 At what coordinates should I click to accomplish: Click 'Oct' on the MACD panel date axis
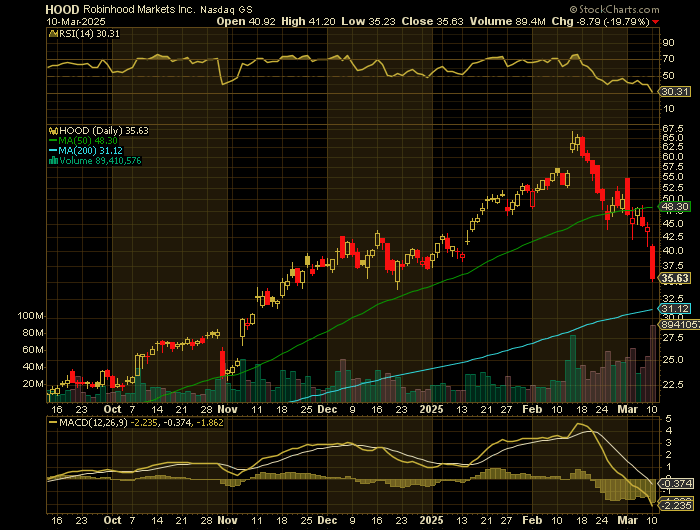(x=112, y=520)
